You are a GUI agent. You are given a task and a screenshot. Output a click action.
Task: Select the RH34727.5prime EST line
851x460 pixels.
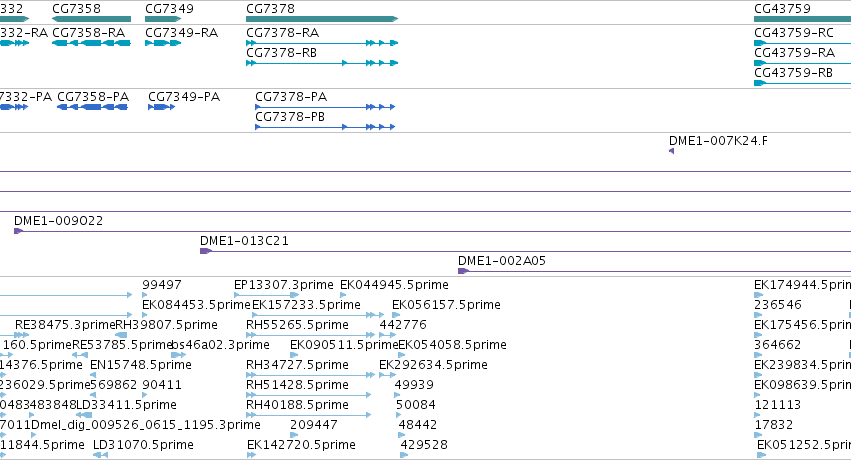pyautogui.click(x=310, y=375)
